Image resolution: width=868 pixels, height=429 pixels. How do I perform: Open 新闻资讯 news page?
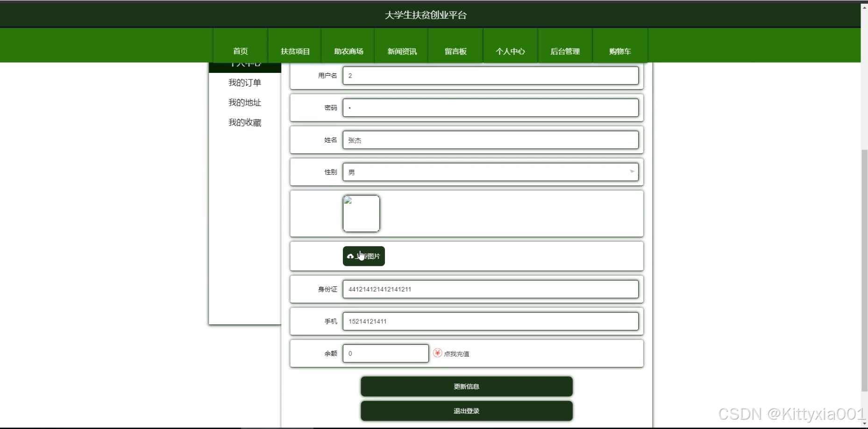pyautogui.click(x=401, y=51)
